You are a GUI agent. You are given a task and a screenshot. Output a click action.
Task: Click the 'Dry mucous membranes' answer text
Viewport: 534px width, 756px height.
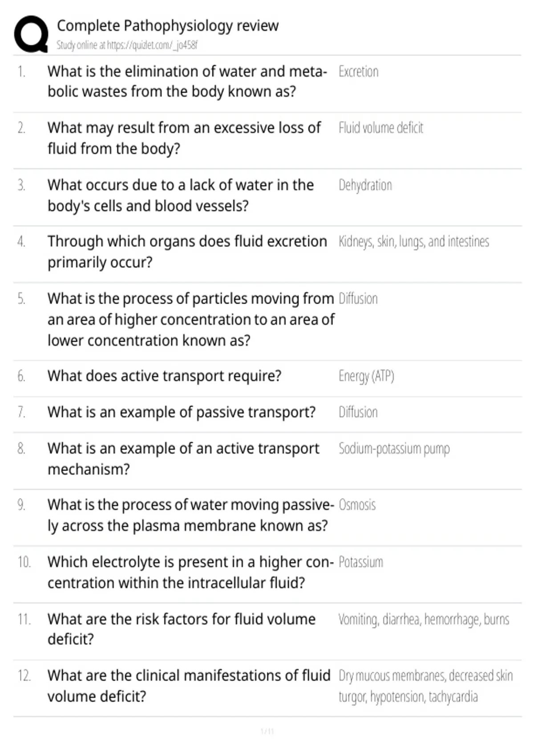(425, 686)
